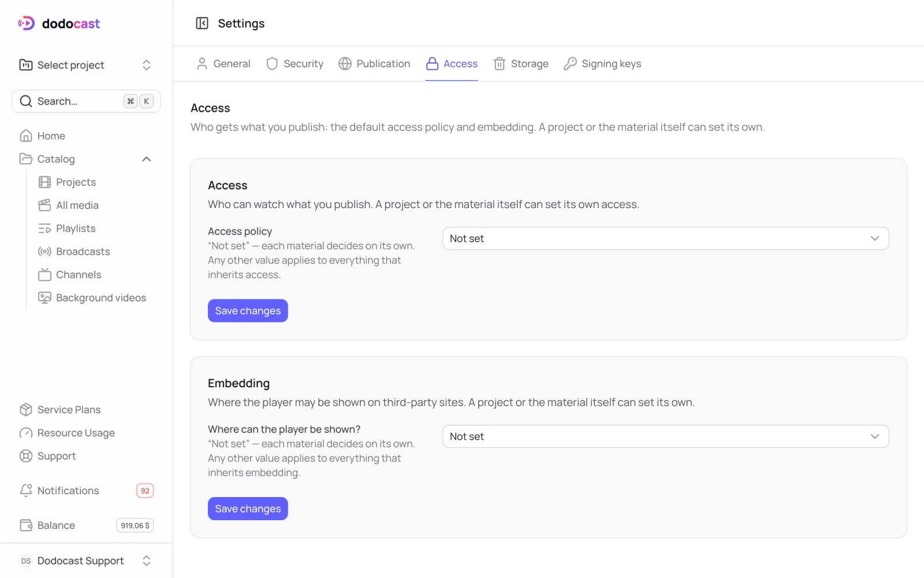924x578 pixels.
Task: Click the Service Plans box icon
Action: 26,410
